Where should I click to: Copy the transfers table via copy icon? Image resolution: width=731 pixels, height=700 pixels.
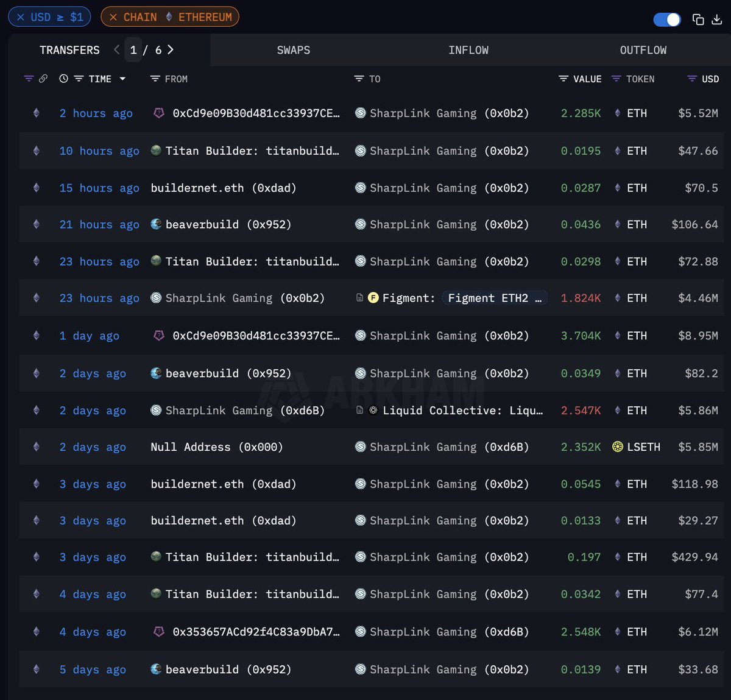[x=698, y=19]
